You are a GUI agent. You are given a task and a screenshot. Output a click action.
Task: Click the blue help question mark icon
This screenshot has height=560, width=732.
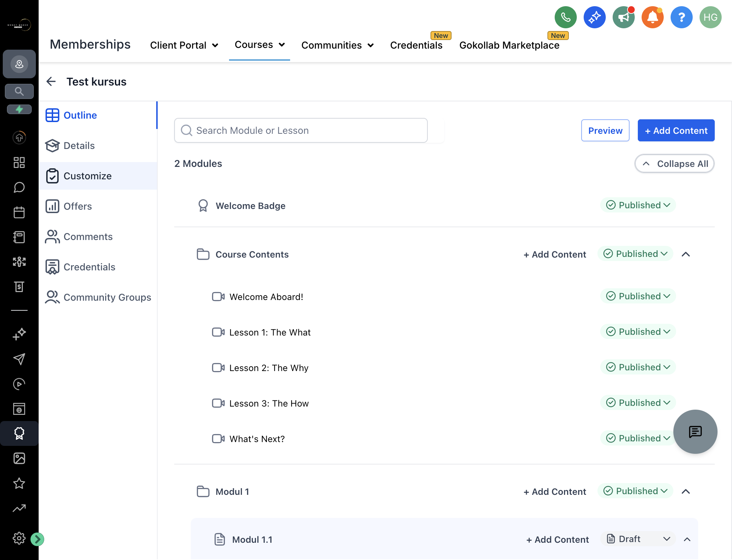pos(681,17)
